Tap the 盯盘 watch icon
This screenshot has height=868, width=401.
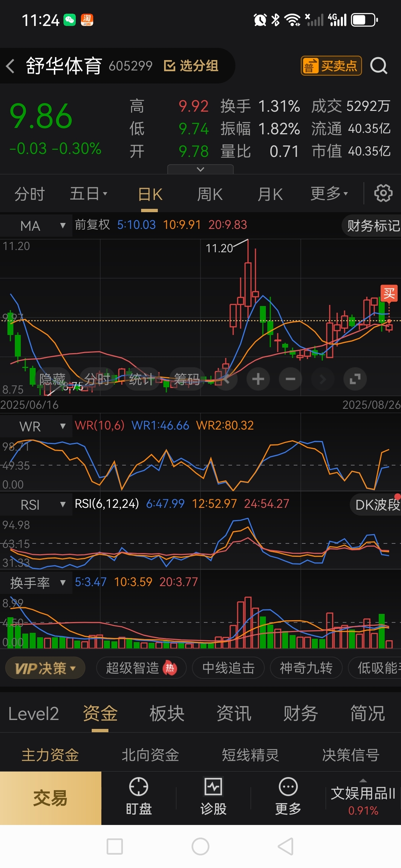point(138,797)
